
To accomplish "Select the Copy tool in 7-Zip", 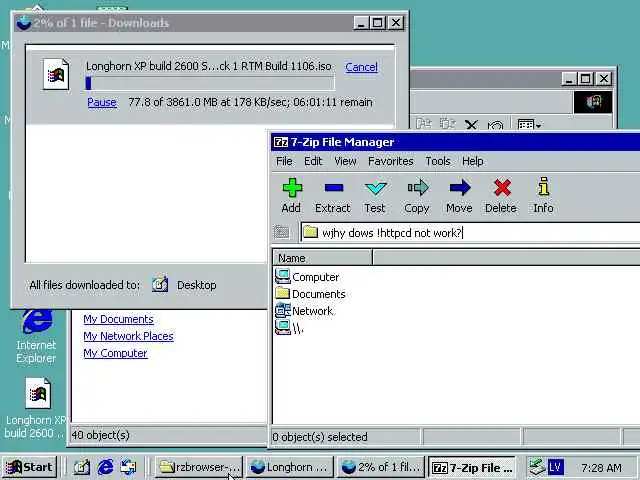I will (417, 196).
